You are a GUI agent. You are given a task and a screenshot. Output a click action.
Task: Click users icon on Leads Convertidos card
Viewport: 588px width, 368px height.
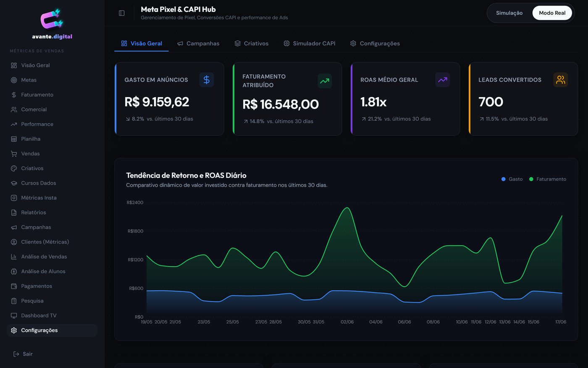click(561, 79)
